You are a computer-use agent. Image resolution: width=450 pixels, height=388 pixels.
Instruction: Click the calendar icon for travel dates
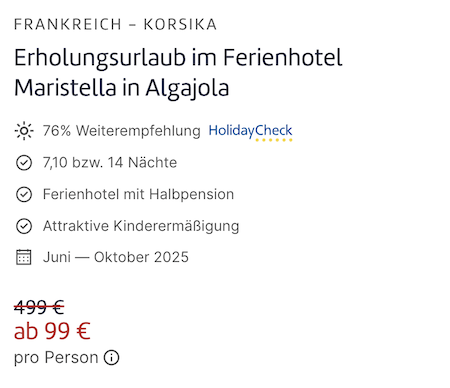tap(24, 257)
